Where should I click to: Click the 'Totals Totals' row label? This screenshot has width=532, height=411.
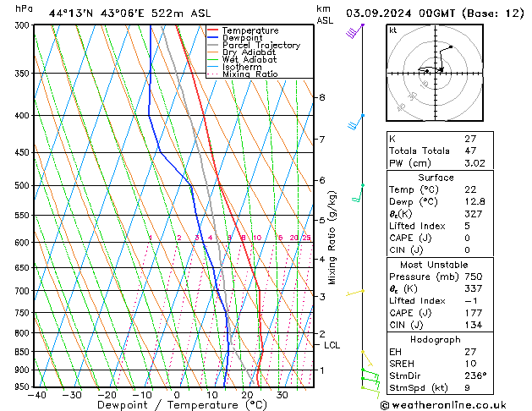coord(420,151)
